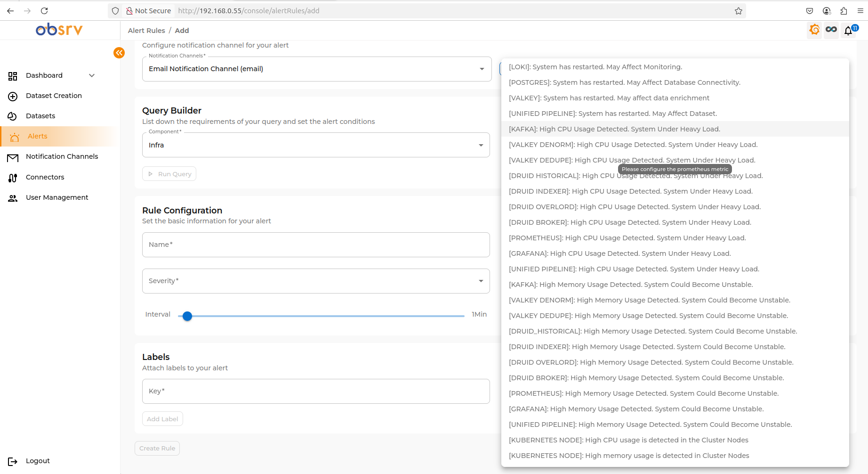
Task: Open the Pocket save icon
Action: tap(810, 11)
